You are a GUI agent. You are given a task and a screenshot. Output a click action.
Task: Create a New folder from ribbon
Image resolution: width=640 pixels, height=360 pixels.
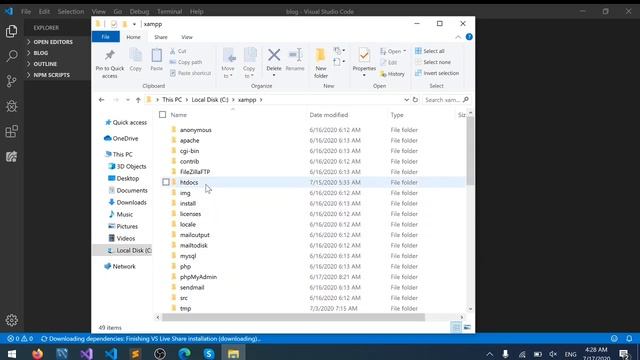[321, 64]
